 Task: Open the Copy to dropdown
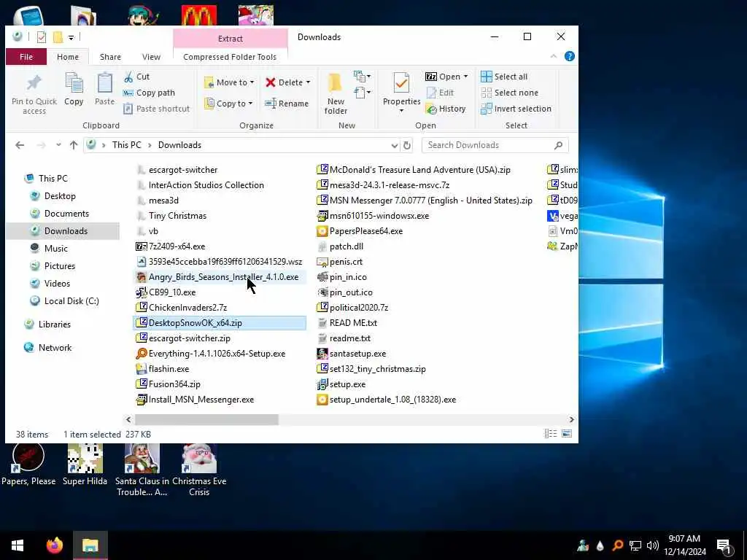228,104
